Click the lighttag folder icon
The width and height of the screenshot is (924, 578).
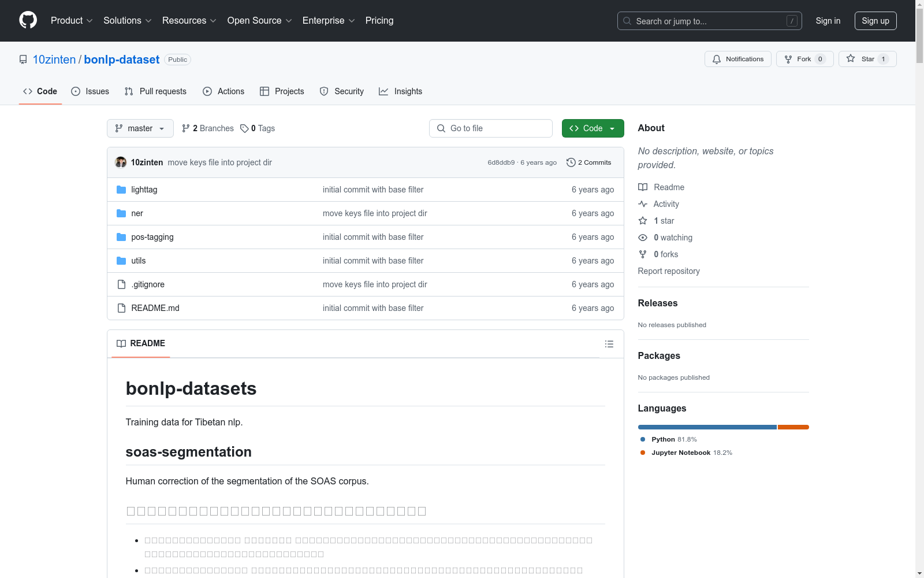[x=121, y=190]
